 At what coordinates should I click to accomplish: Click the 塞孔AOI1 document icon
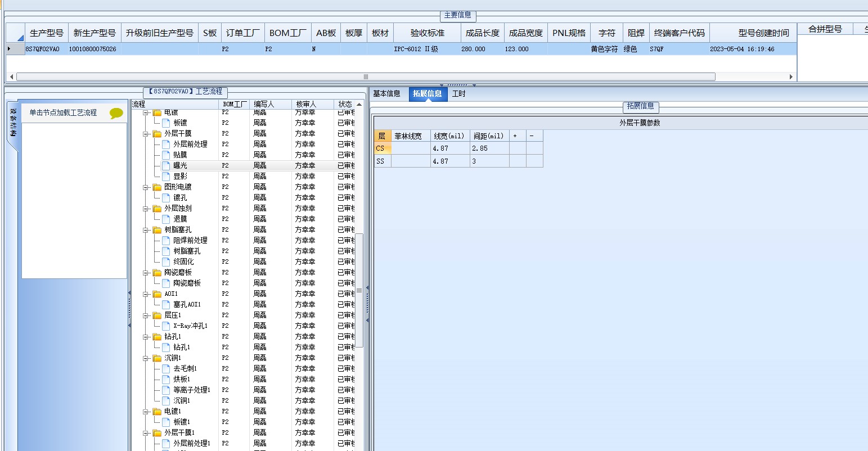click(x=166, y=304)
